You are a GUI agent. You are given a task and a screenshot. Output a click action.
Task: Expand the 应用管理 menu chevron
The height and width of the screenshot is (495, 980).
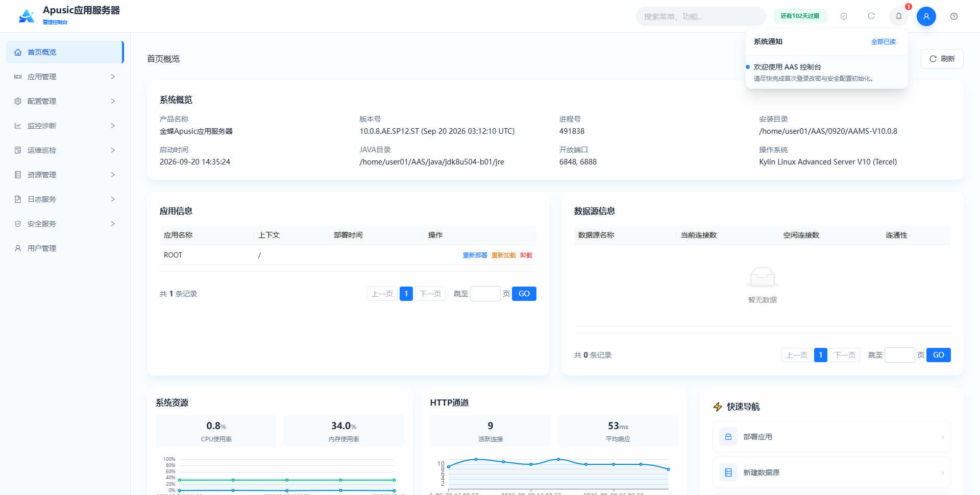point(113,77)
